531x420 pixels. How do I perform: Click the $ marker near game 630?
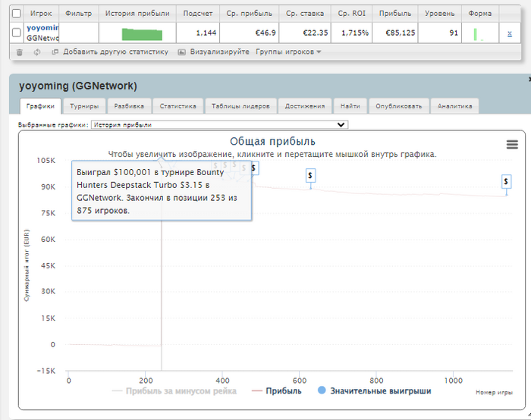tap(310, 176)
